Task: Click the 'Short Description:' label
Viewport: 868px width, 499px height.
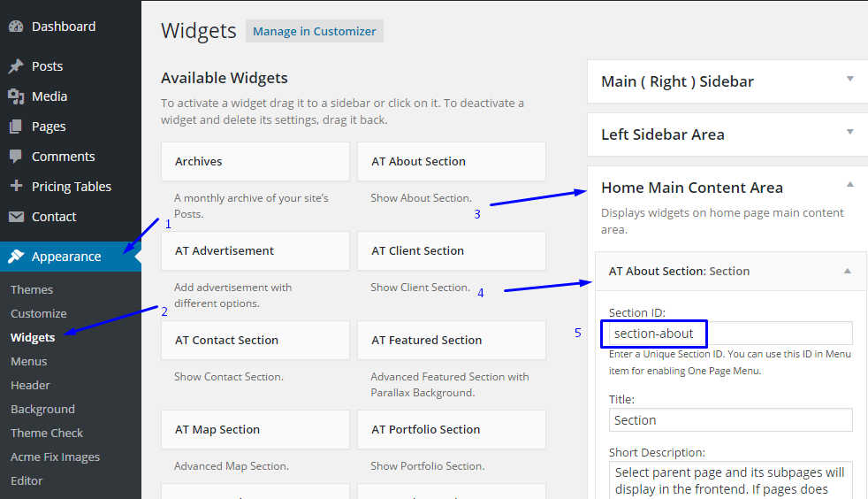Action: tap(657, 452)
